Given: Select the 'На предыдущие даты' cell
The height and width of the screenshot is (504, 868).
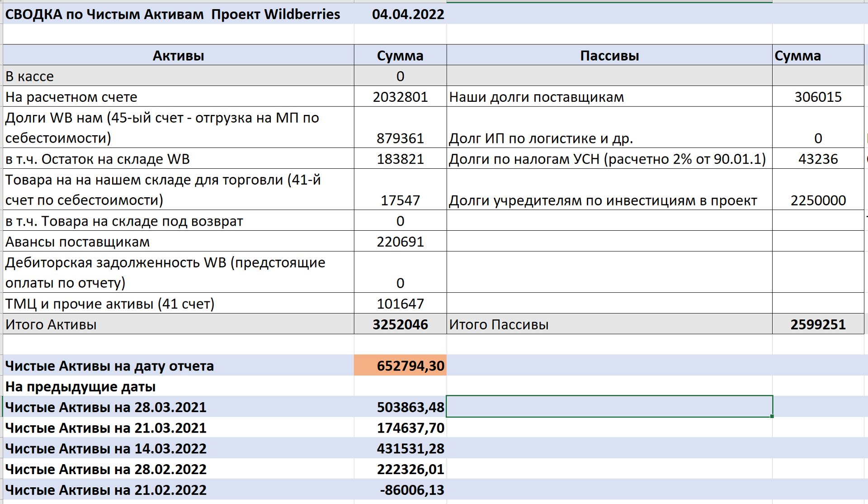Looking at the screenshot, I should click(x=179, y=386).
